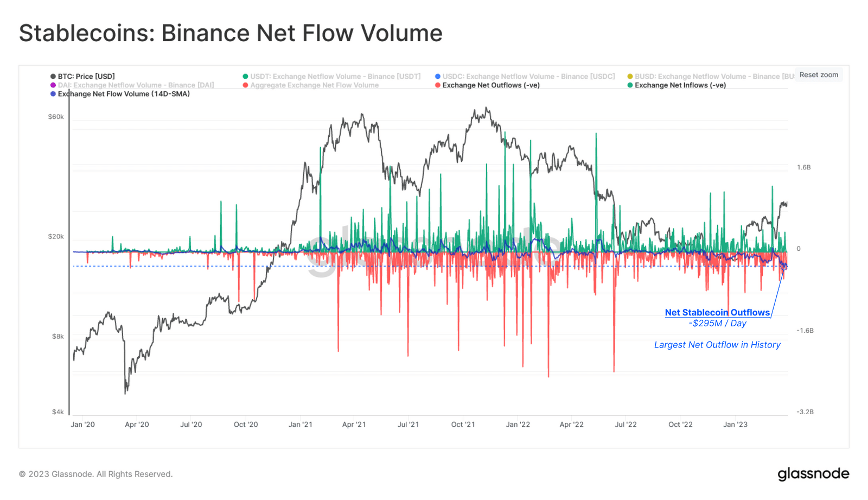This screenshot has height=500, width=868.
Task: Click the Jan '23 axis label
Action: pos(736,425)
